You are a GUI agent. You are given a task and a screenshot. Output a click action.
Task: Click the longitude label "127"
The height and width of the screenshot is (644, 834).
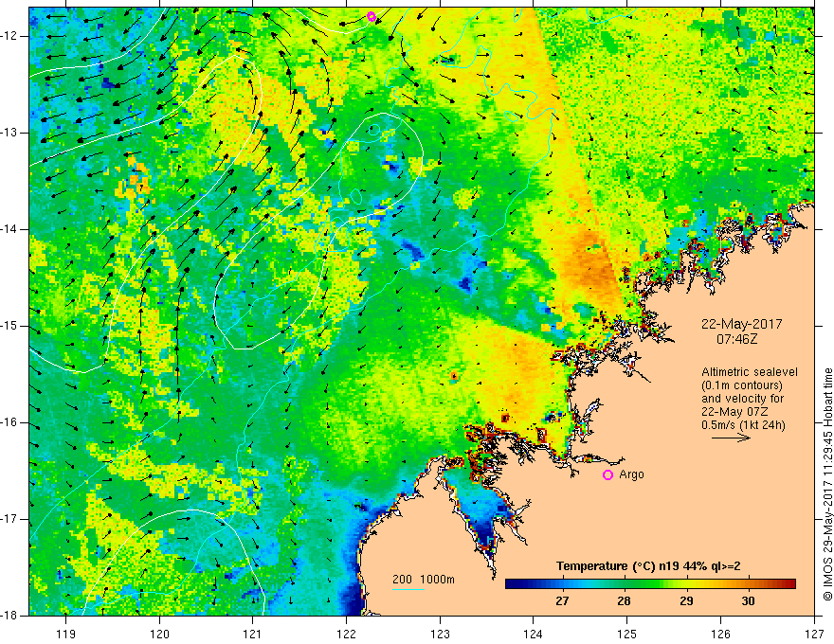(x=814, y=634)
